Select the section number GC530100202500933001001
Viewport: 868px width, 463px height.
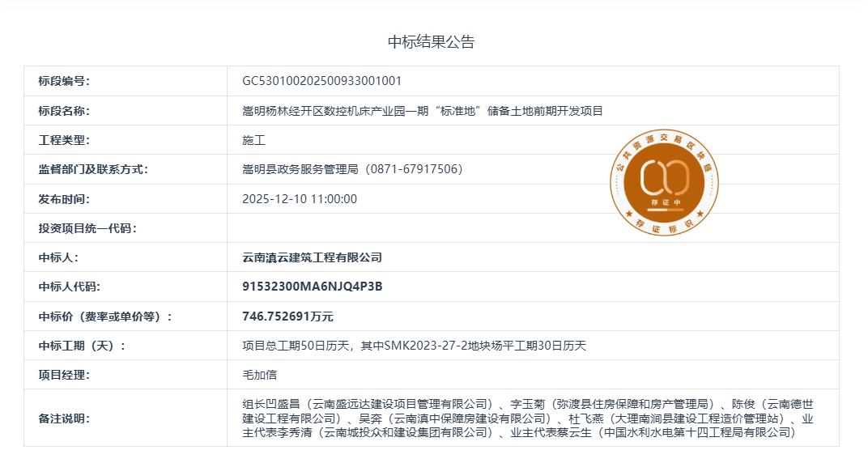click(x=322, y=81)
